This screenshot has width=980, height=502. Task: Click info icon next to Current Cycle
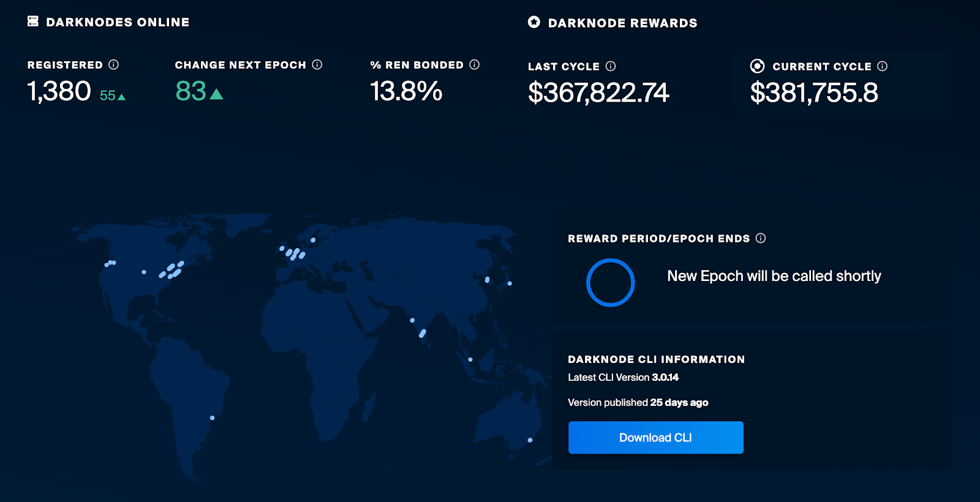[882, 66]
